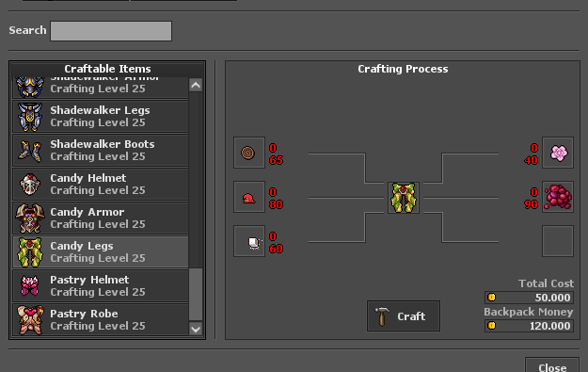Select Pastry Helmet recipe

[101, 285]
